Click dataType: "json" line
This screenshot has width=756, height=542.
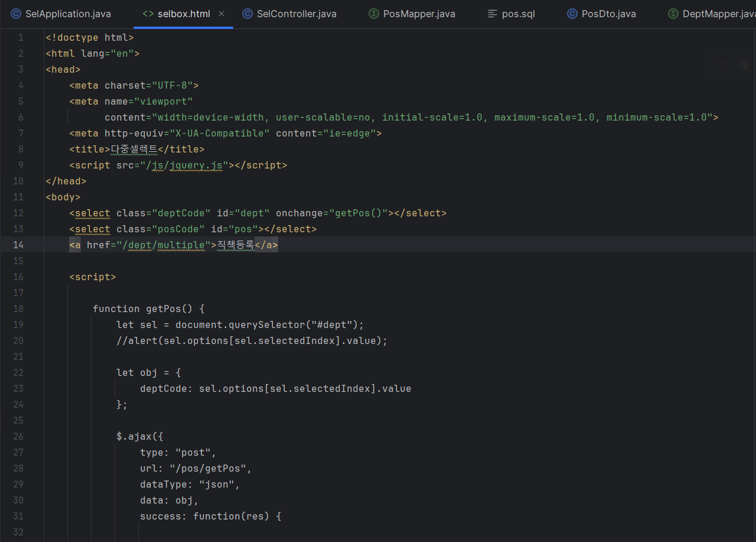190,484
